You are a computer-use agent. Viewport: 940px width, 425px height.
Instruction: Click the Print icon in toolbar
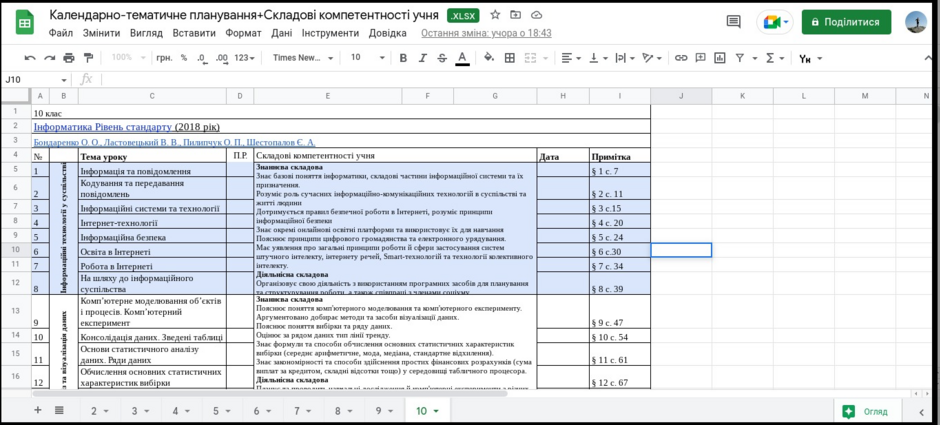click(x=69, y=58)
